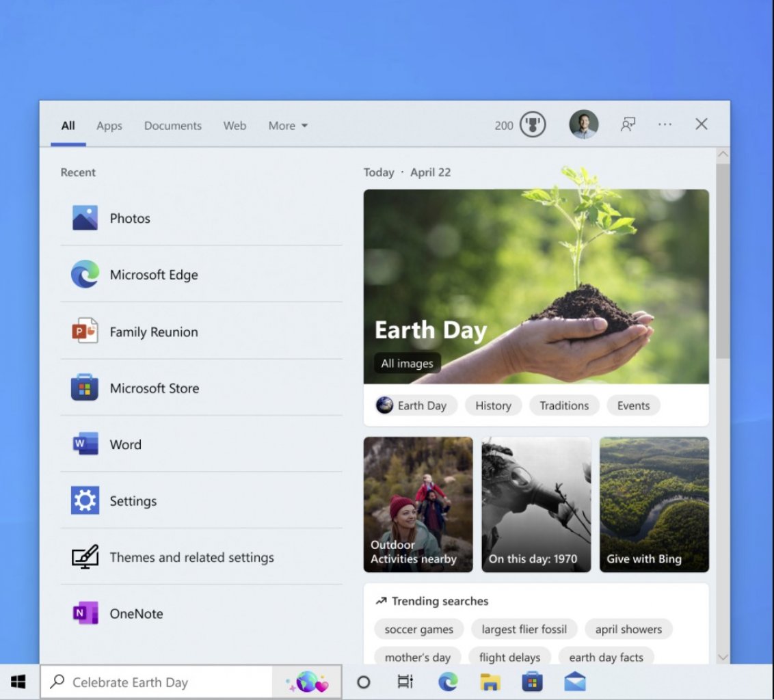The height and width of the screenshot is (700, 774).
Task: Search trending soccer games
Action: [418, 629]
